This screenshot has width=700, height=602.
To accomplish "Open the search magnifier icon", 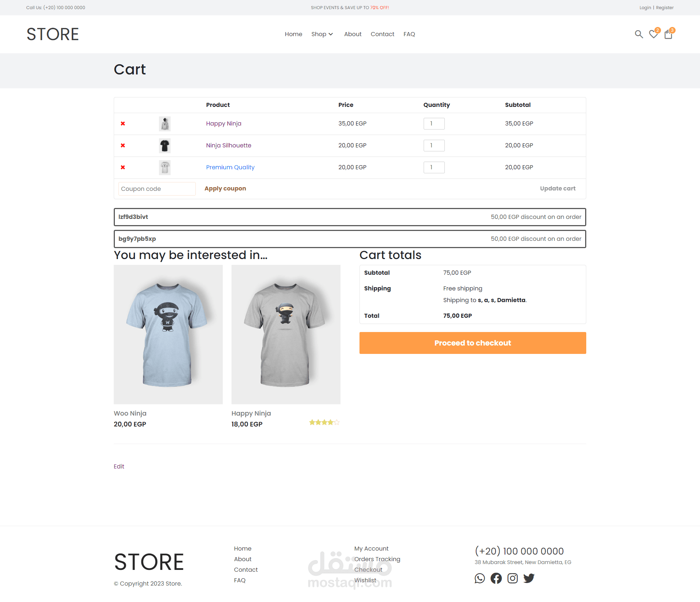I will click(639, 34).
